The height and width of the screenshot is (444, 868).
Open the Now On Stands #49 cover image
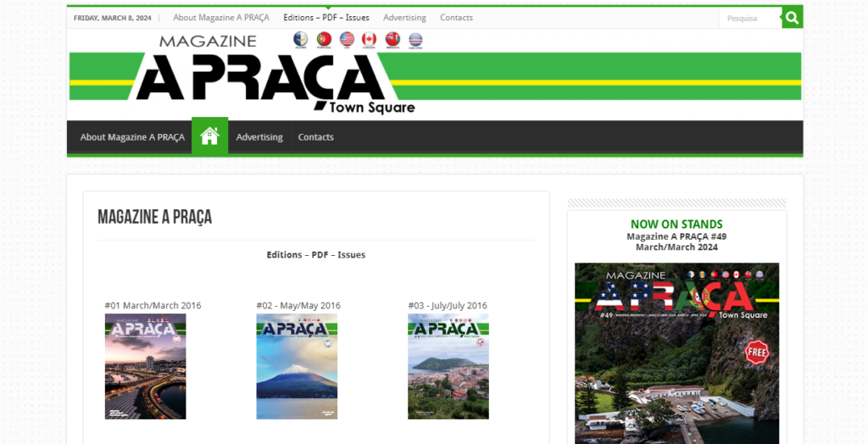676,353
